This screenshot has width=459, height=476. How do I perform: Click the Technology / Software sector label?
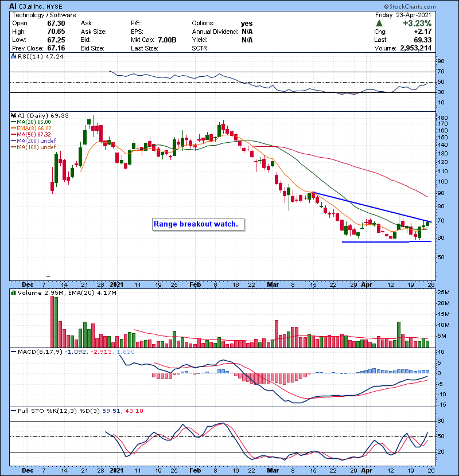point(44,15)
